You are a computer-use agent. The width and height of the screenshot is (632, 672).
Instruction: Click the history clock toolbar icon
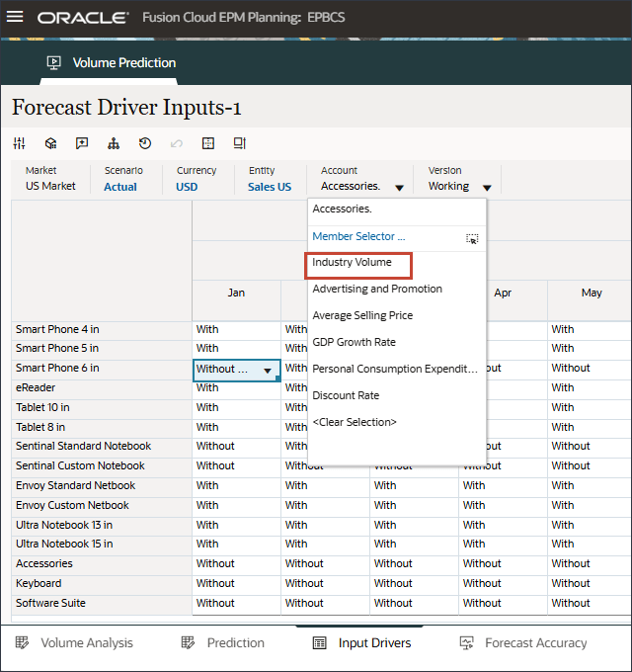click(x=145, y=143)
